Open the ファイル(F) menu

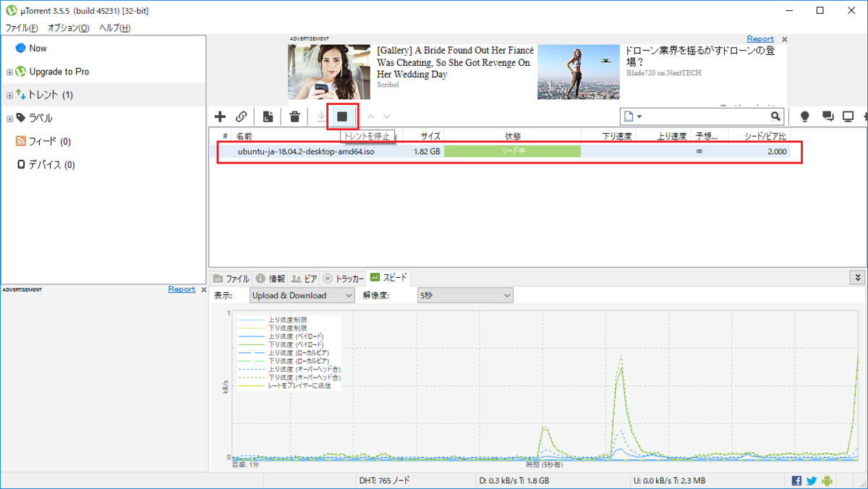coord(22,27)
